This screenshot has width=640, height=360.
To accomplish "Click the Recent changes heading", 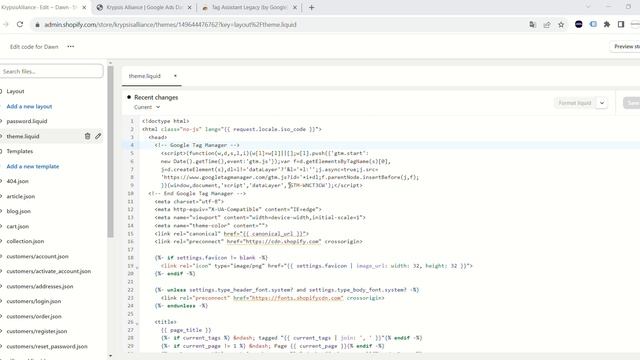I will coord(156,98).
